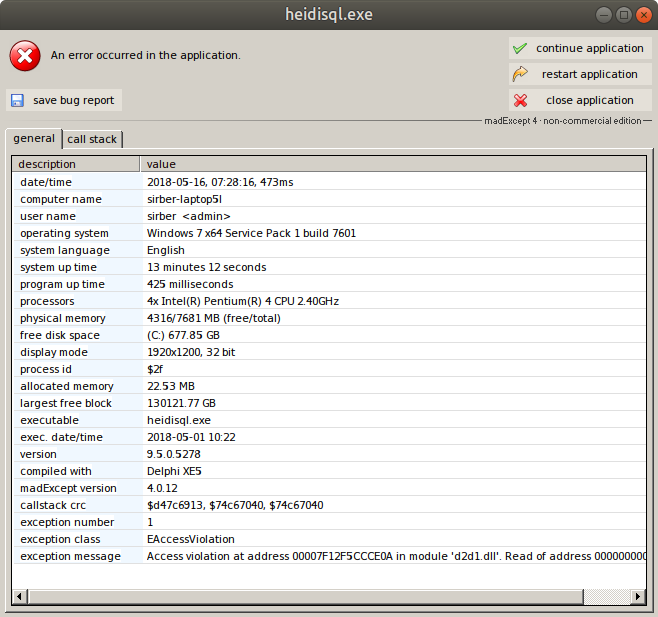The image size is (658, 617).
Task: Select the exec. date/time label
Action: (61, 437)
